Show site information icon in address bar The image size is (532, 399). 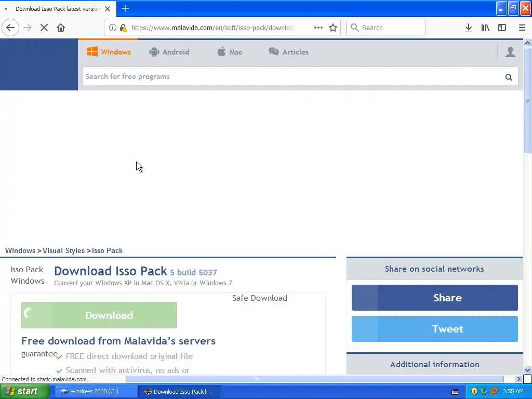pyautogui.click(x=112, y=28)
